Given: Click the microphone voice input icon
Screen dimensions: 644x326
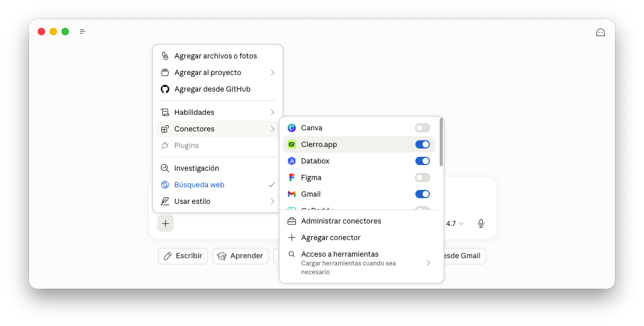Looking at the screenshot, I should (x=481, y=224).
